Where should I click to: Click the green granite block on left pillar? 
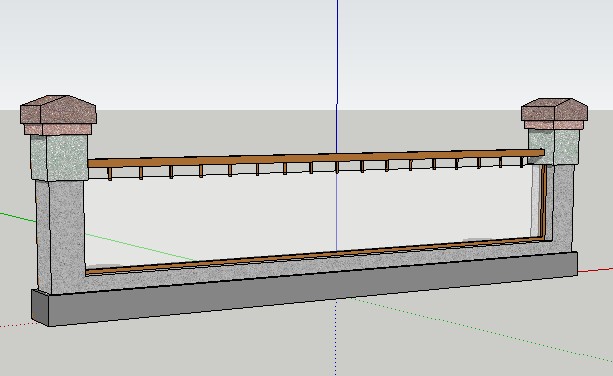(x=59, y=157)
